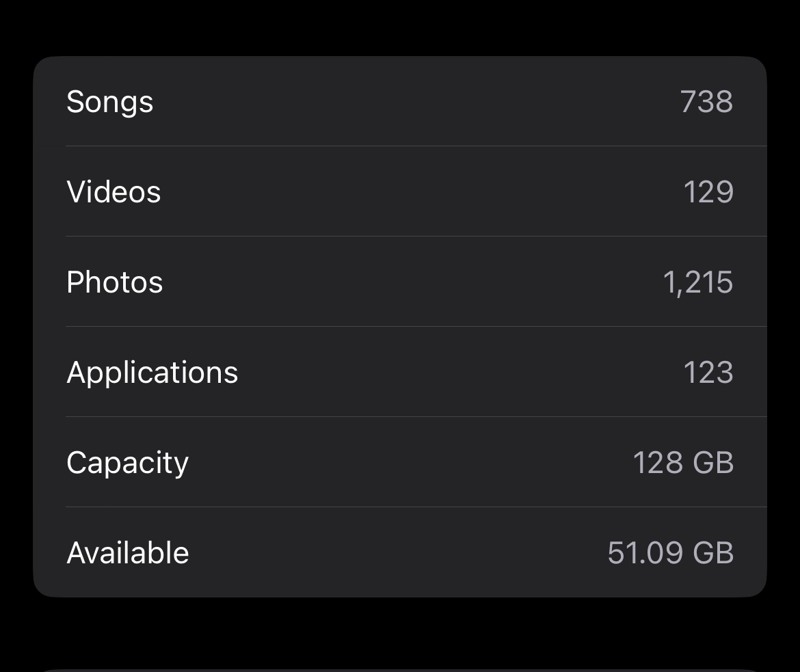This screenshot has width=800, height=672.
Task: Tap the next settings group at bottom edge
Action: pyautogui.click(x=400, y=669)
